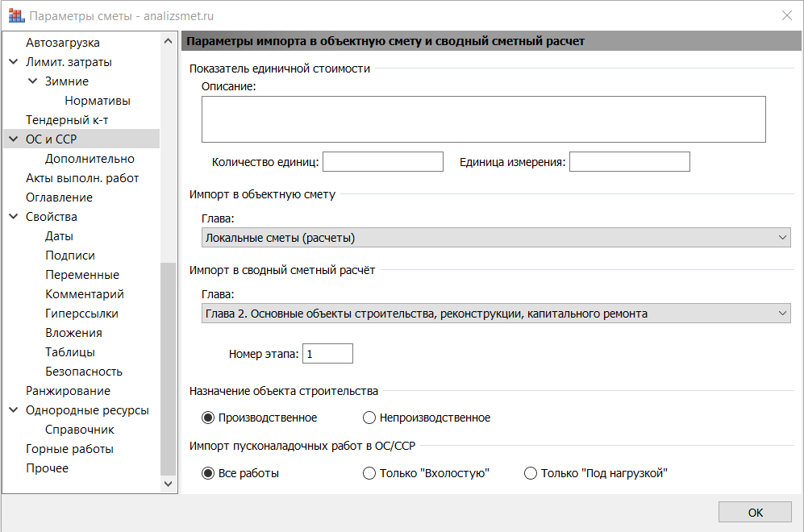Open the Справочник item
Image resolution: width=804 pixels, height=532 pixels.
[x=80, y=430]
